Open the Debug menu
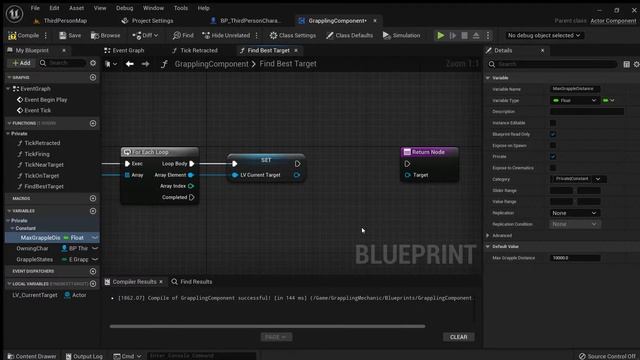The image size is (640, 360). (124, 8)
